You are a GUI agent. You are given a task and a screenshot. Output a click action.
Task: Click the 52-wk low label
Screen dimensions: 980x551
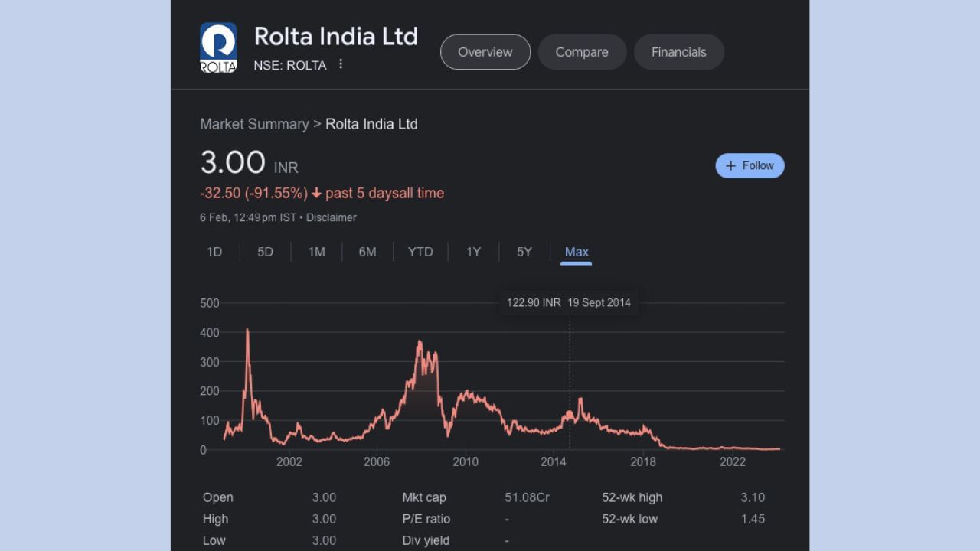point(630,519)
